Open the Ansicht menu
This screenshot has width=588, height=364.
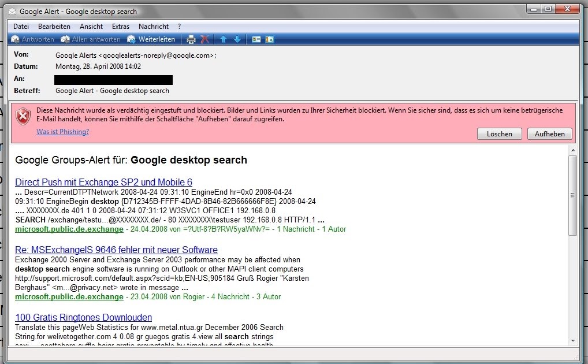coord(91,27)
